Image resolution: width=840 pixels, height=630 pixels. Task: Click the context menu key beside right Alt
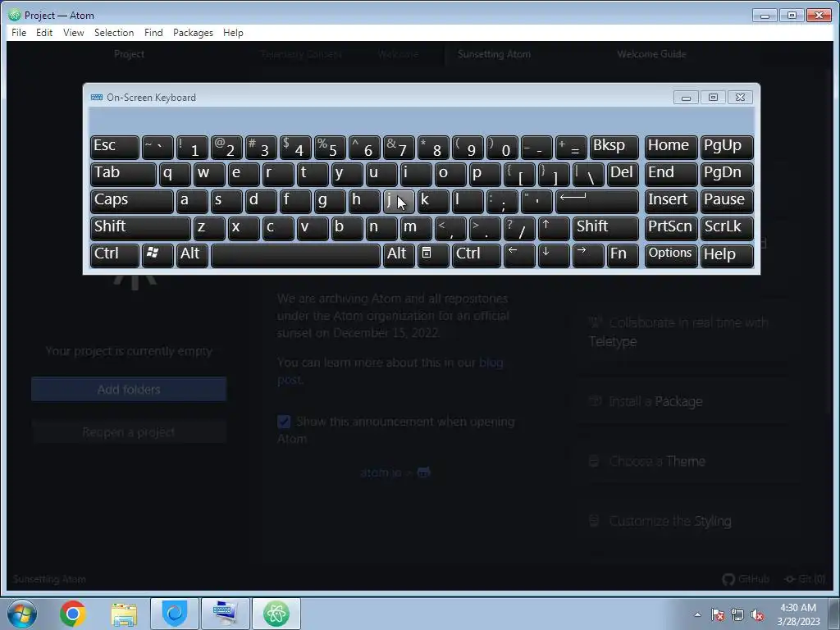(433, 255)
